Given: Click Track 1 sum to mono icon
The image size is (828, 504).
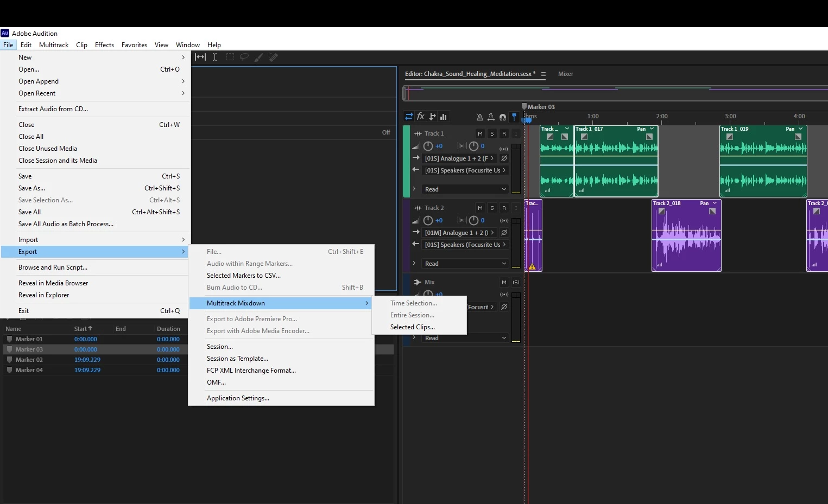Looking at the screenshot, I should [x=504, y=148].
